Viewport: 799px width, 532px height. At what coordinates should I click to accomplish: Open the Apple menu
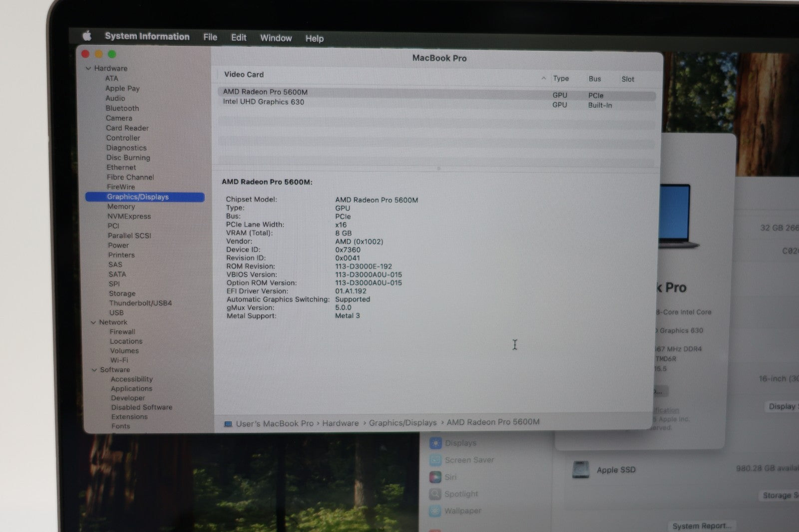point(87,35)
